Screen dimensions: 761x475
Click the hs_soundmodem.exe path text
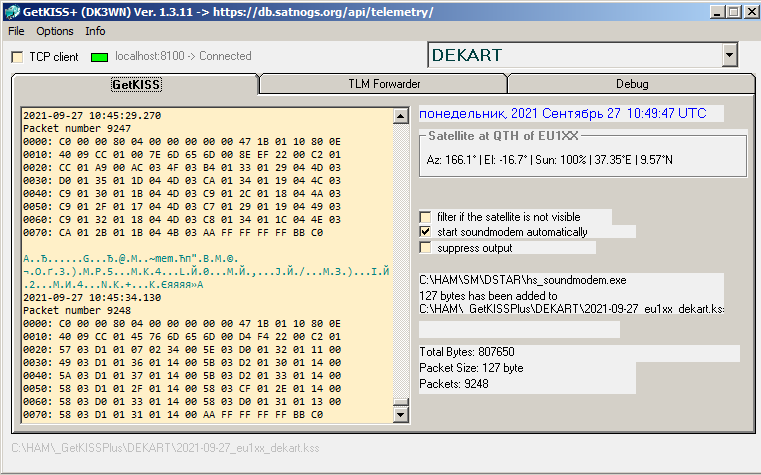pos(523,280)
